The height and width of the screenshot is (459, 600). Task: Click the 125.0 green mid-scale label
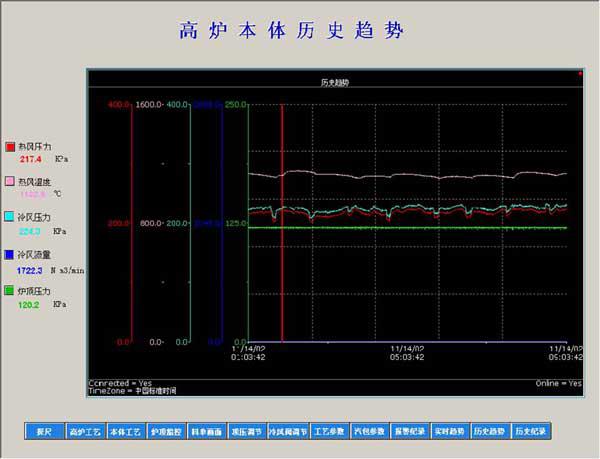point(236,223)
